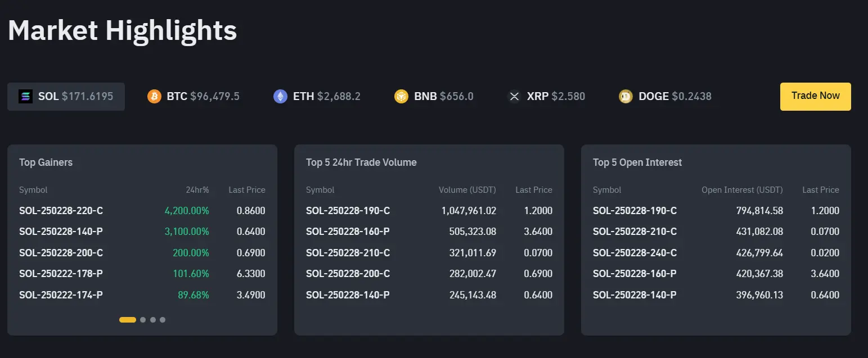Open SOL-250228-200-C in Top Gainers
This screenshot has width=868, height=358.
(61, 253)
